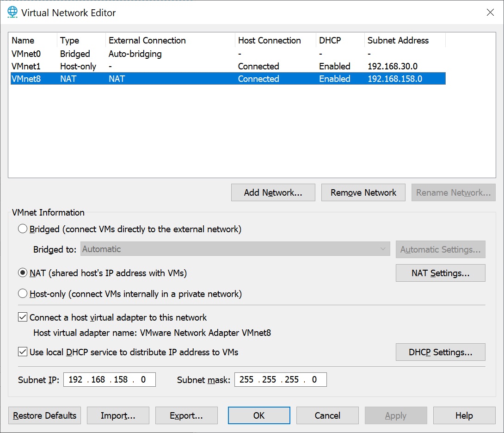Viewport: 504px width, 433px height.
Task: Sort by Subnet Address column header
Action: click(x=405, y=41)
